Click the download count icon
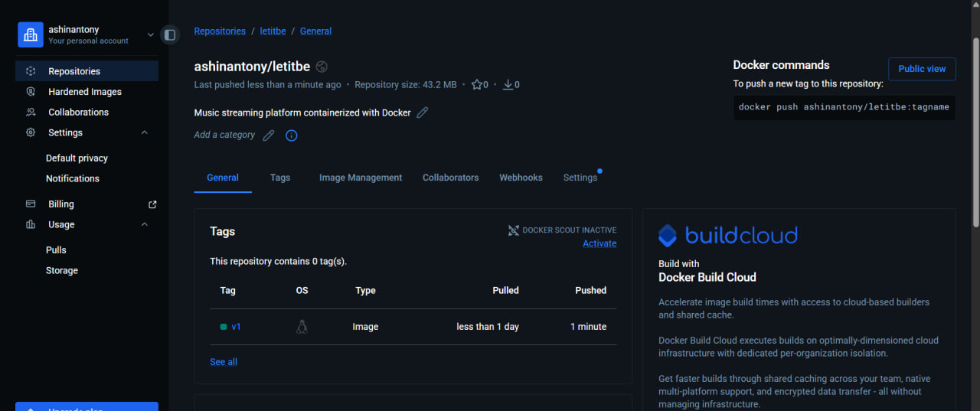Screen dimensions: 980x411 (508, 85)
